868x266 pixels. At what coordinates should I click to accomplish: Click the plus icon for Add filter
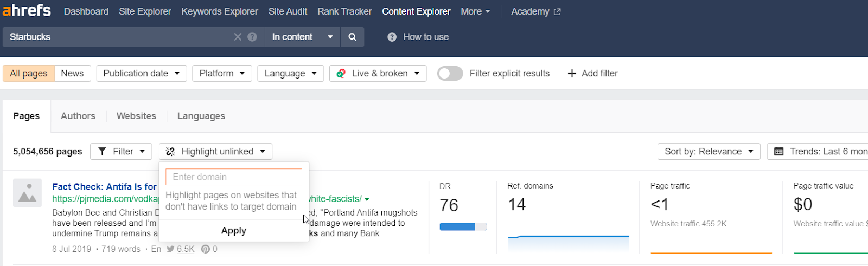pyautogui.click(x=572, y=73)
